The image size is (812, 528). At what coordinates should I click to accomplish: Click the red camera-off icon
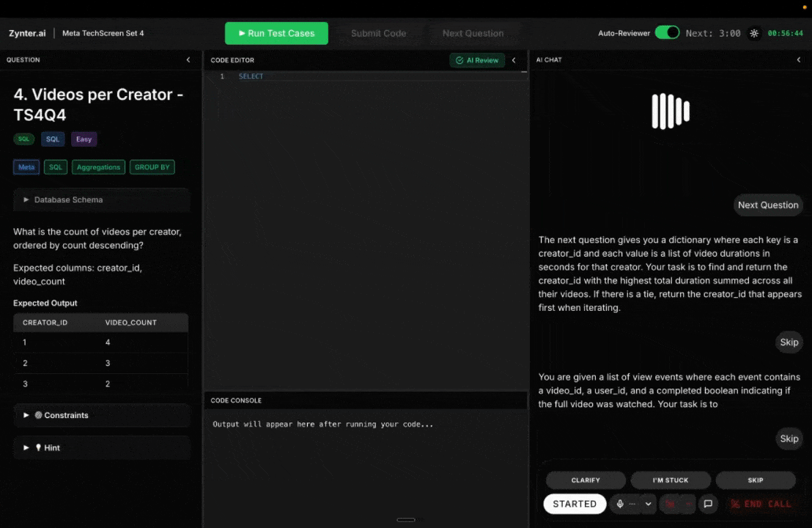[669, 504]
